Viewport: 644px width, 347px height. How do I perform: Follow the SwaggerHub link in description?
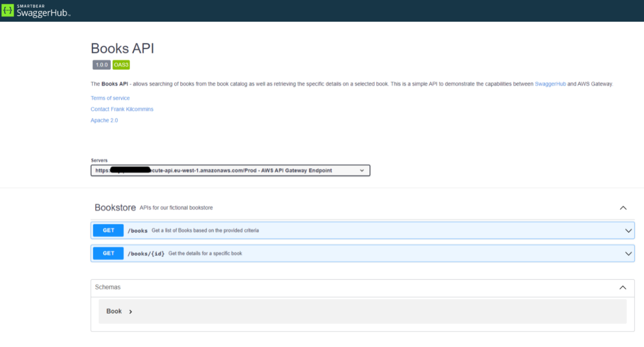point(550,84)
